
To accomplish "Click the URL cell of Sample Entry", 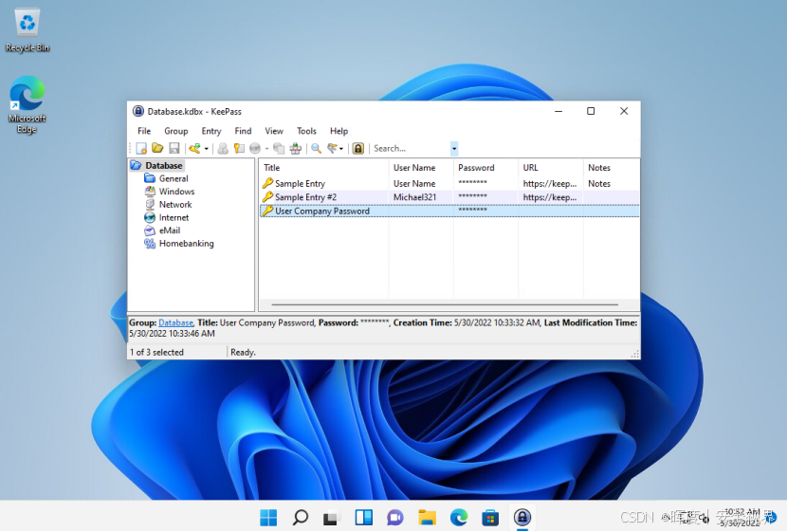I will pos(550,184).
